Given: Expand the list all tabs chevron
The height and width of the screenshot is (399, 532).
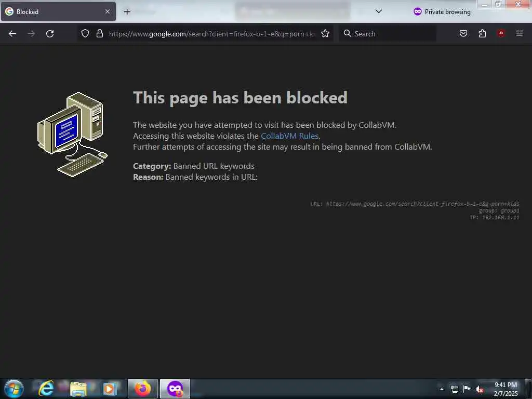Looking at the screenshot, I should point(379,11).
